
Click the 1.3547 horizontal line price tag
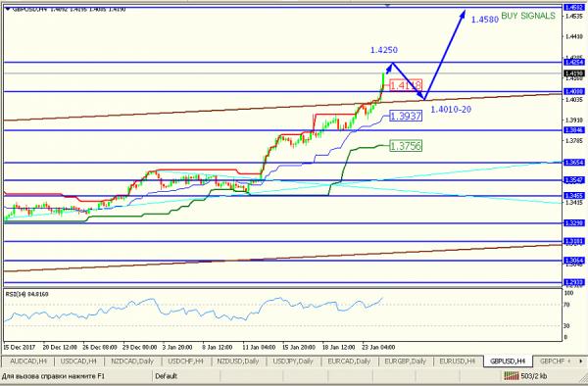click(x=573, y=180)
